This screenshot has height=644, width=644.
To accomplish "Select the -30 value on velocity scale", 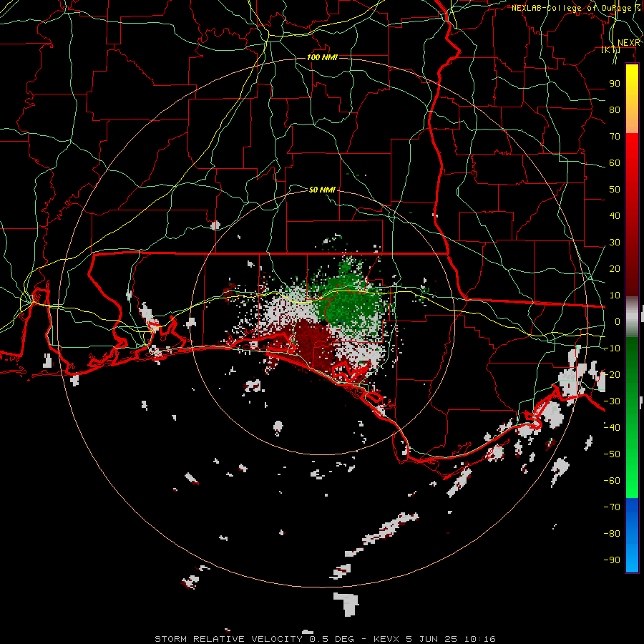I will coord(612,401).
